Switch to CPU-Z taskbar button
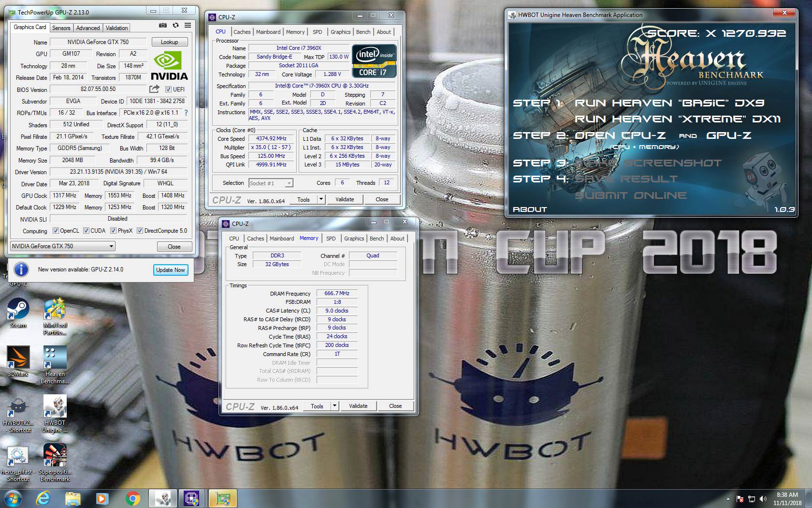Image resolution: width=812 pixels, height=508 pixels. coord(192,498)
